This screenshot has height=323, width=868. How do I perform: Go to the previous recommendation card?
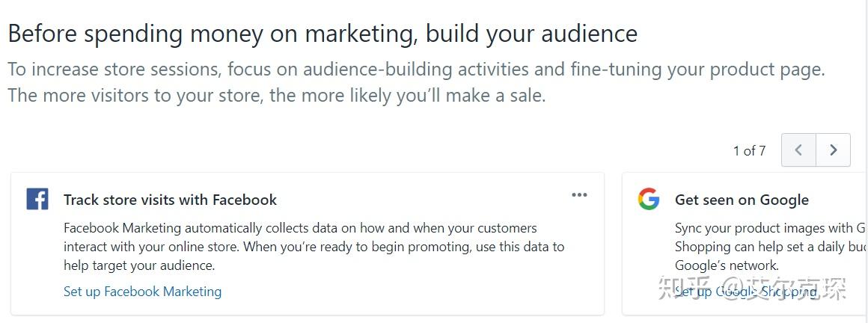pos(798,150)
